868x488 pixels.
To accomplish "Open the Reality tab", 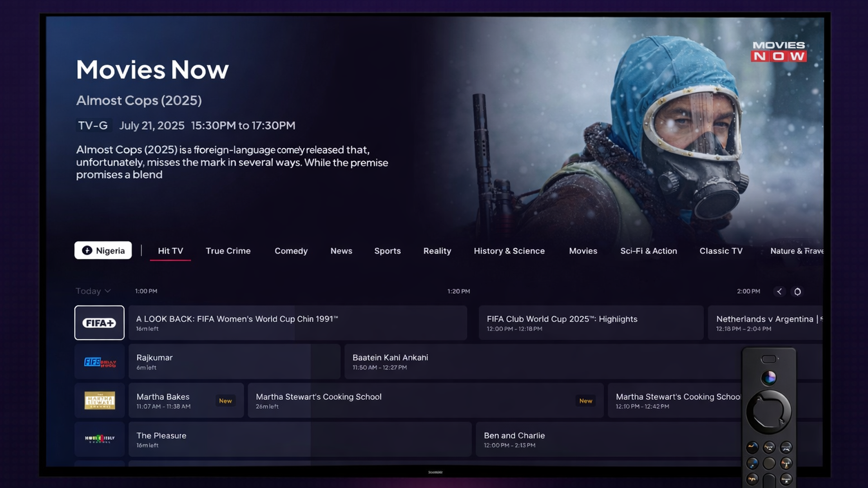I will coord(437,251).
